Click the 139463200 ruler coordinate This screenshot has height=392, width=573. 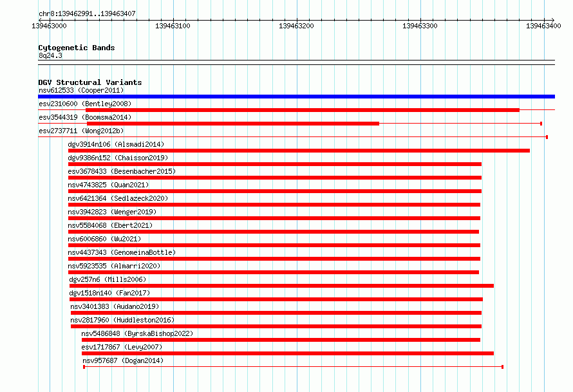pos(296,26)
